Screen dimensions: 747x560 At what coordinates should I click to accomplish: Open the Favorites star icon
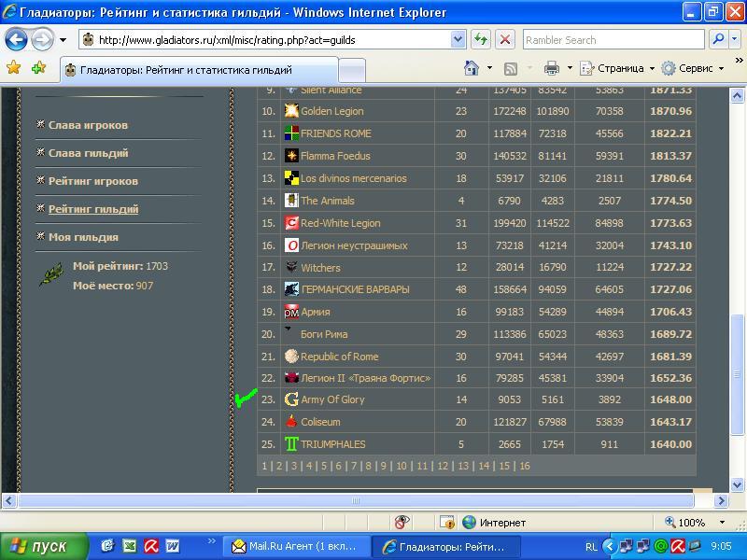pos(14,68)
